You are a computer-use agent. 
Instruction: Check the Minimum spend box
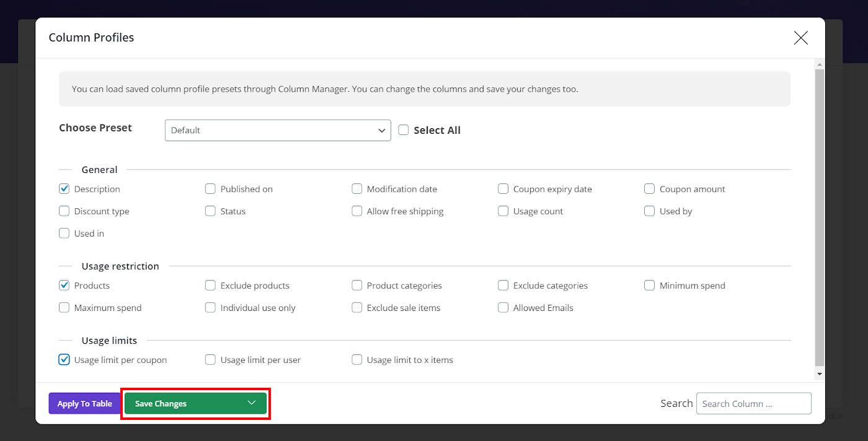(x=649, y=286)
